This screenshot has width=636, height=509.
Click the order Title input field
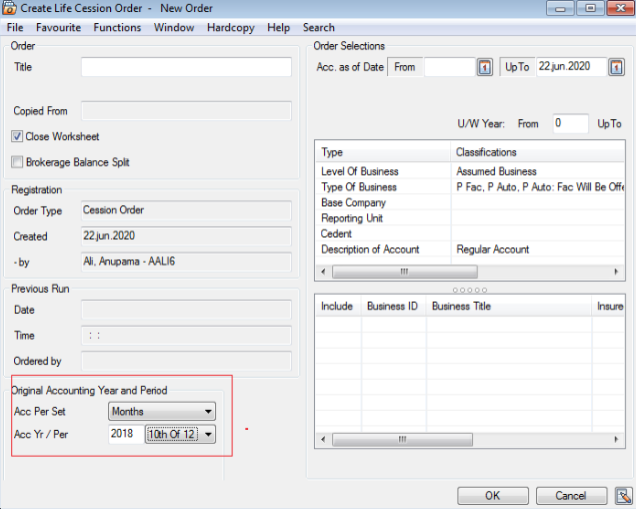pos(186,68)
